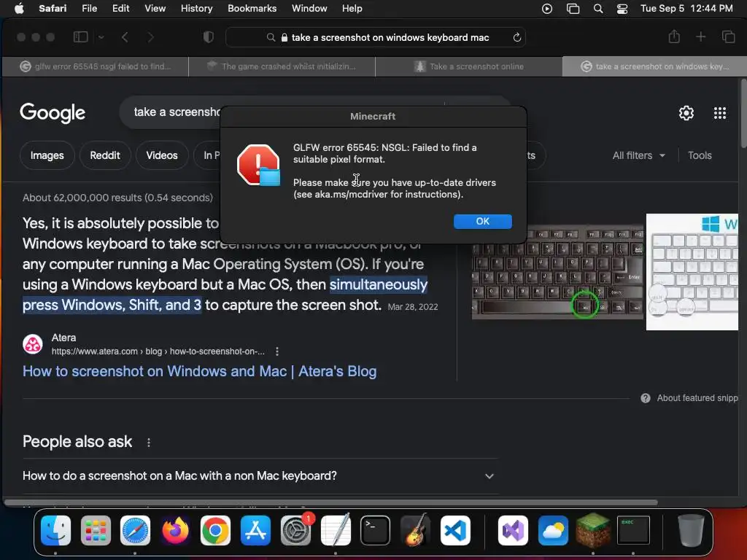Show the tab overview icon in Safari
Viewport: 747px width, 560px height.
tap(729, 36)
